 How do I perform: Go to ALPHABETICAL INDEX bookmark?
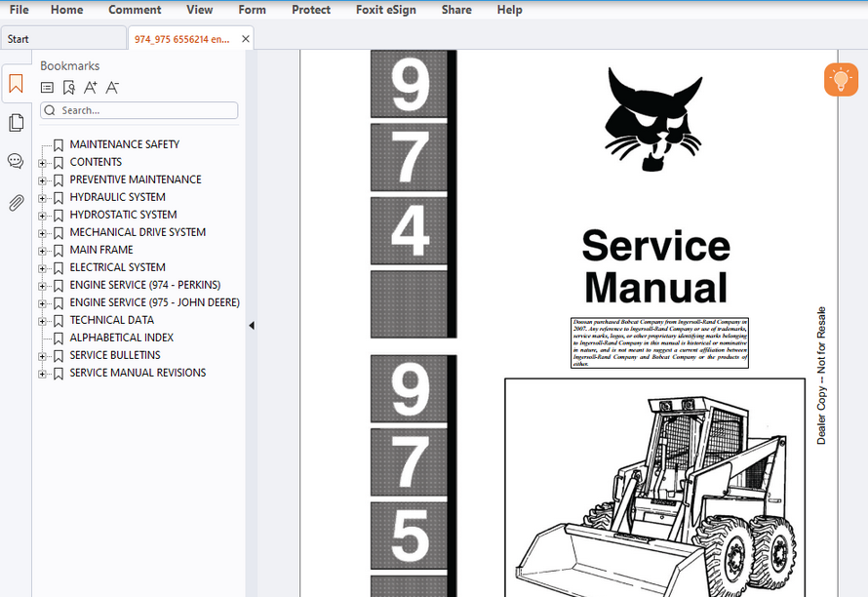[x=122, y=338]
